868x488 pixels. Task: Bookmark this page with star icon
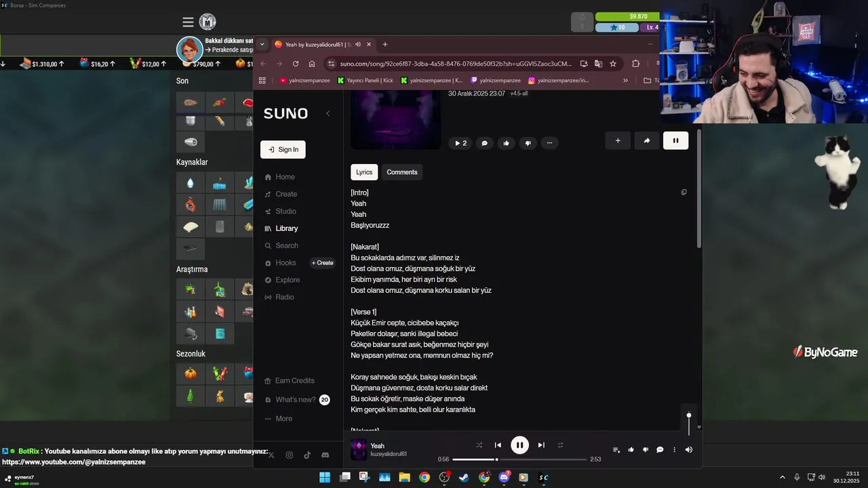(613, 64)
